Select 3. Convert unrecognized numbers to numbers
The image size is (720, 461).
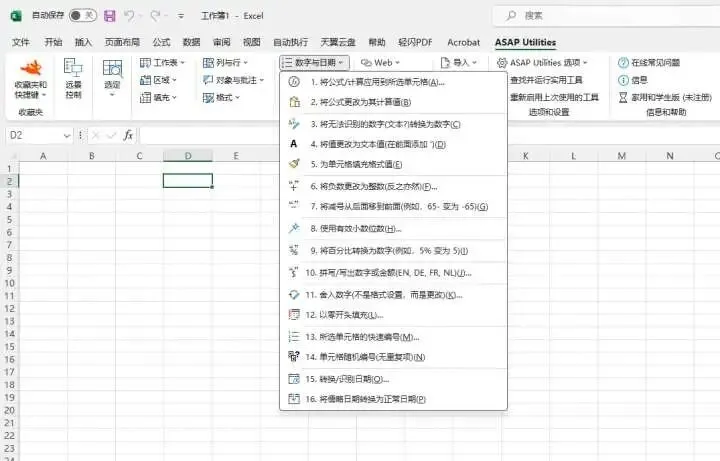pos(393,124)
